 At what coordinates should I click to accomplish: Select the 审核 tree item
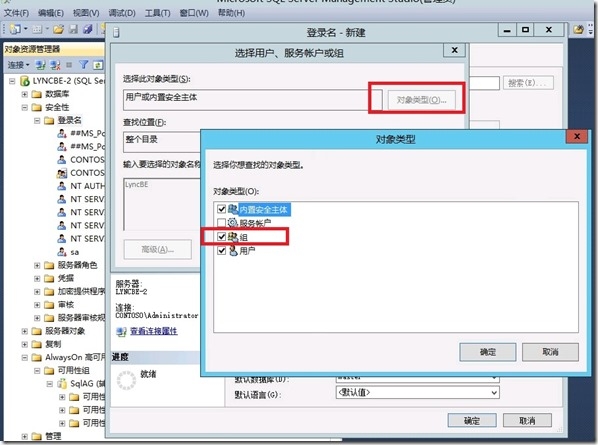[x=66, y=305]
